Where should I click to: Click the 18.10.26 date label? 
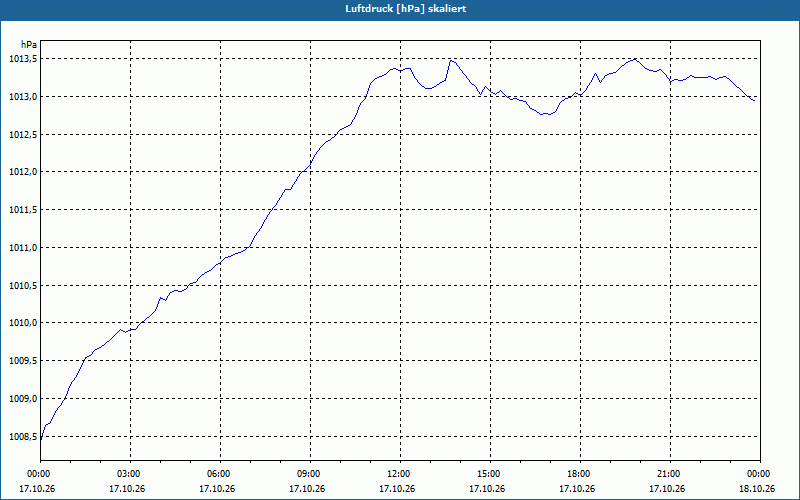click(757, 489)
